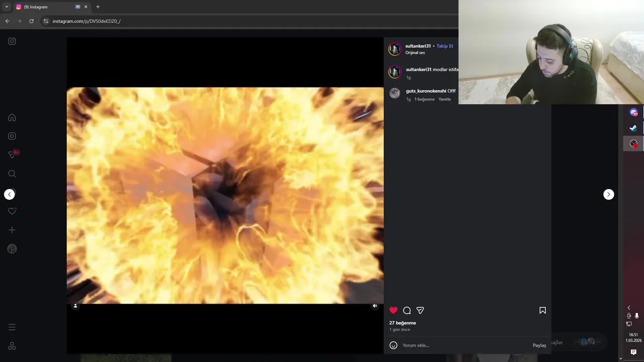Open emoji picker in comment box
Screen dimensions: 644x362
[x=393, y=345]
